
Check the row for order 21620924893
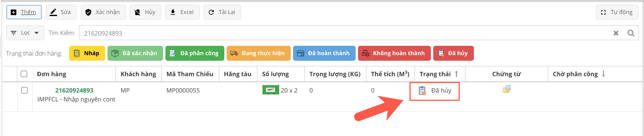[x=25, y=90]
